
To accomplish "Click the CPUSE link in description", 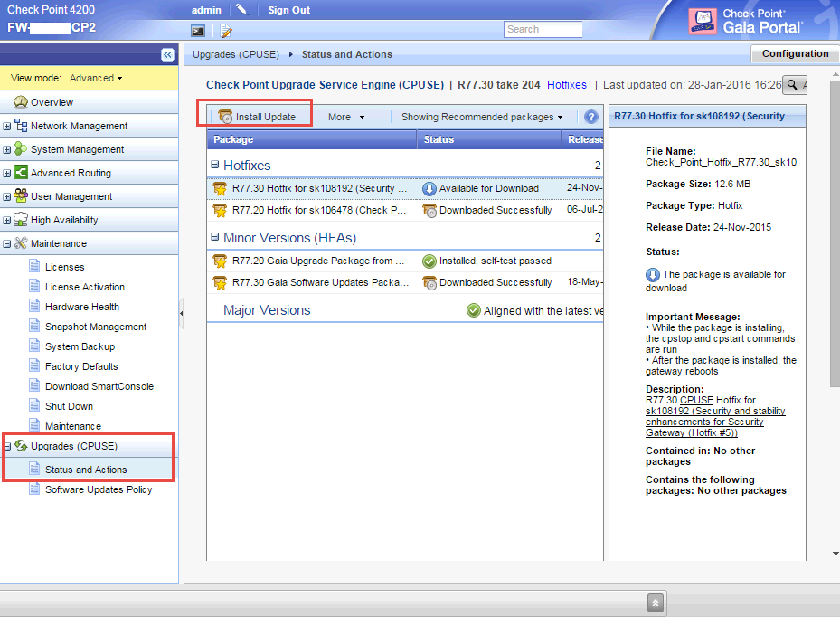I will 696,401.
